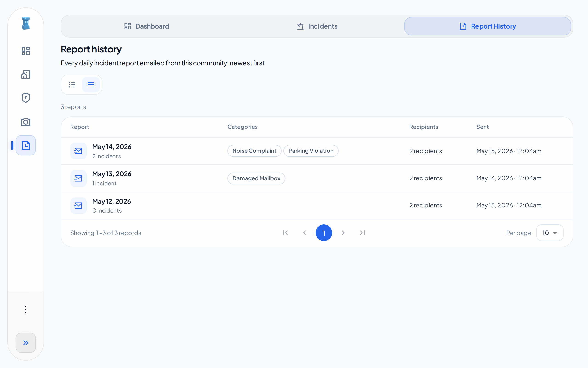The image size is (588, 368).
Task: Switch to the Incidents tab
Action: pyautogui.click(x=317, y=26)
